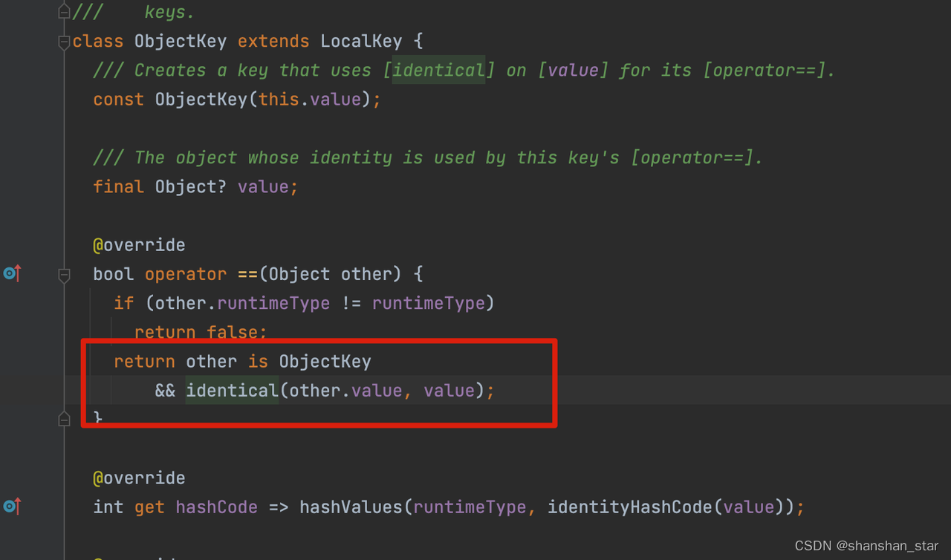Viewport: 951px width, 560px height.
Task: Click the 'const' keyword
Action: pos(118,99)
